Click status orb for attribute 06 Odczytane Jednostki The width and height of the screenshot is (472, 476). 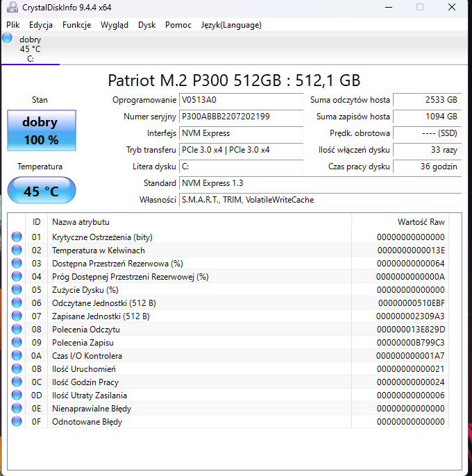17,303
